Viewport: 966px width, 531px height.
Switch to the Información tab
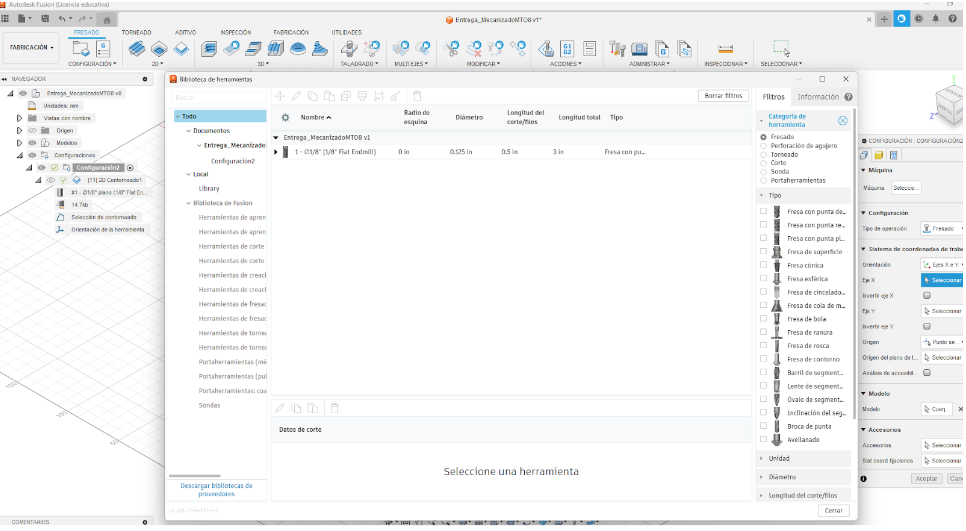tap(818, 97)
